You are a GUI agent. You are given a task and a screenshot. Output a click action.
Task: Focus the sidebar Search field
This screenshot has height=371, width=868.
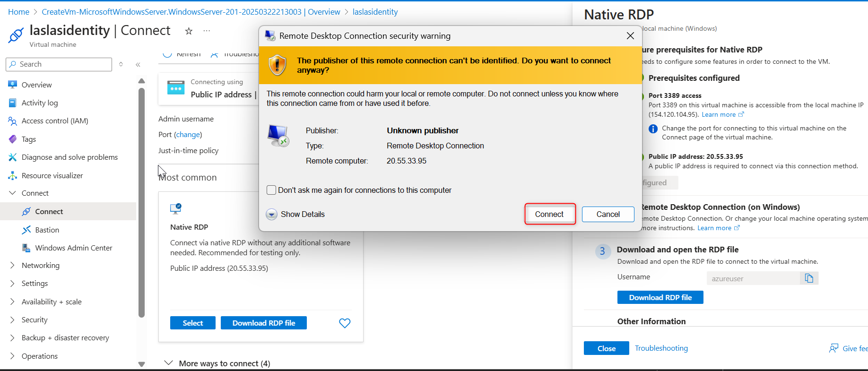(59, 64)
